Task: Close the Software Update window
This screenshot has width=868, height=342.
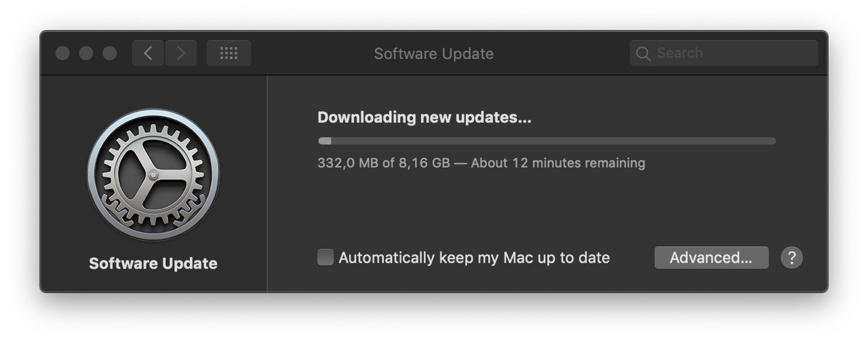Action: pos(62,53)
